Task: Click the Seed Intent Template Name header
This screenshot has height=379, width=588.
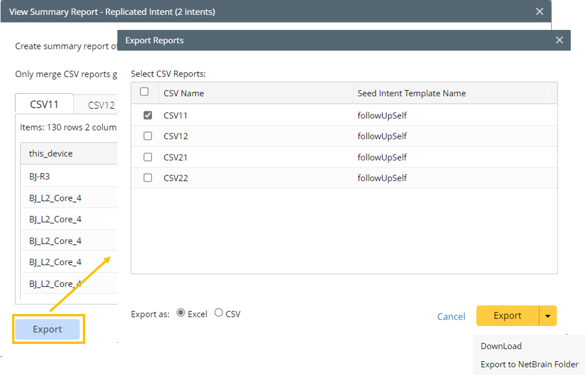Action: click(411, 93)
